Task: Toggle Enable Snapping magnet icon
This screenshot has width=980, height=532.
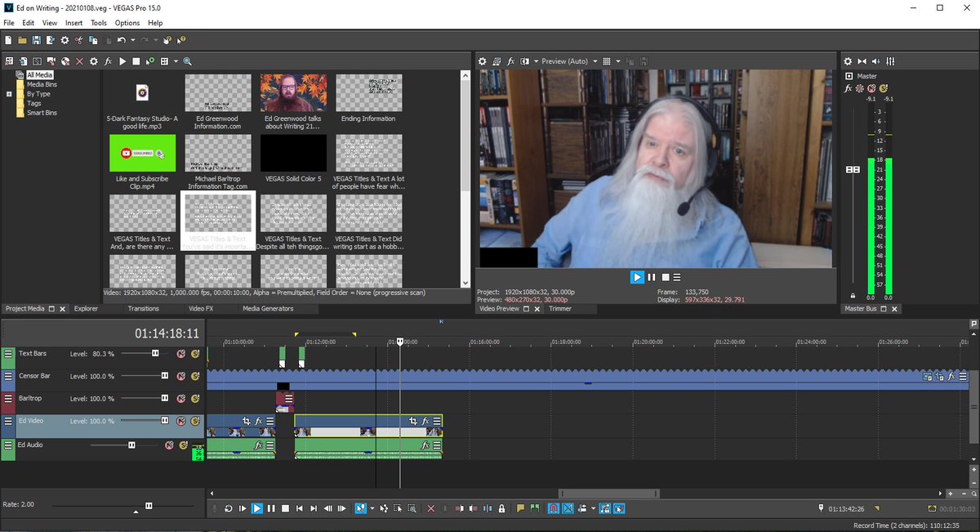Action: click(553, 508)
